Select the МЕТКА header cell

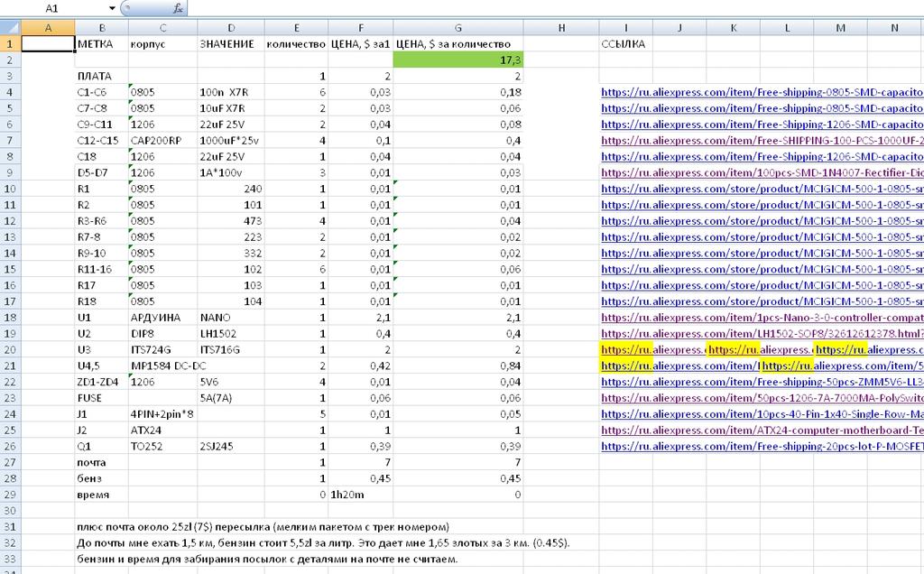click(x=101, y=43)
